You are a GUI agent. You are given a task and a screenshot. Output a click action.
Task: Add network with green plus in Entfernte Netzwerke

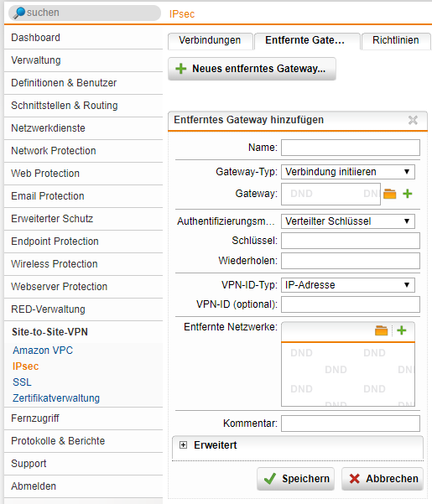[x=402, y=330]
